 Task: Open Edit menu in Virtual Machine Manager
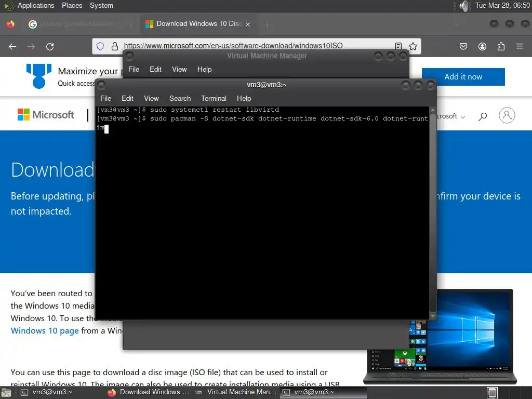pos(155,69)
